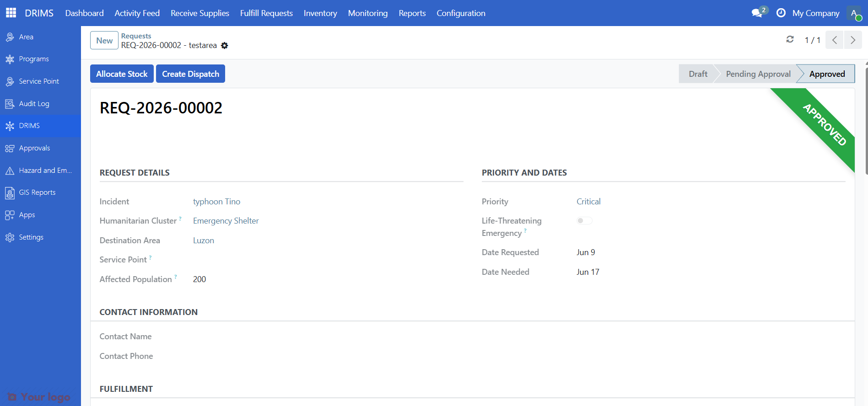The image size is (868, 406).
Task: Click the Date Requested value Jun 9
Action: pyautogui.click(x=586, y=252)
